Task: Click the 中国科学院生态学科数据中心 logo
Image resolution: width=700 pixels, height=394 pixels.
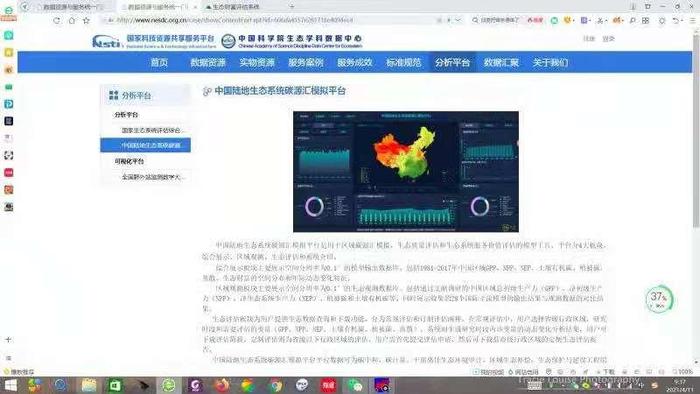Action: click(292, 41)
